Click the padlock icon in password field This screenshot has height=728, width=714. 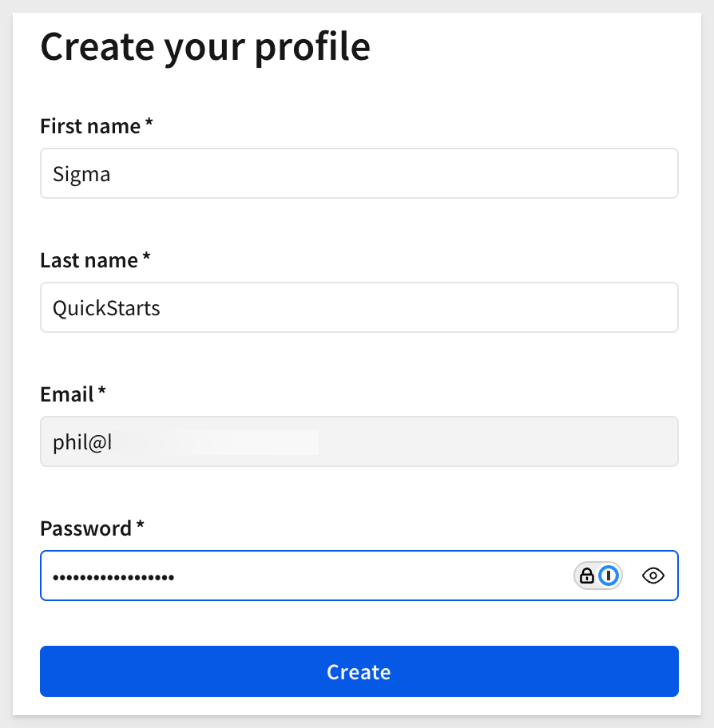[587, 576]
